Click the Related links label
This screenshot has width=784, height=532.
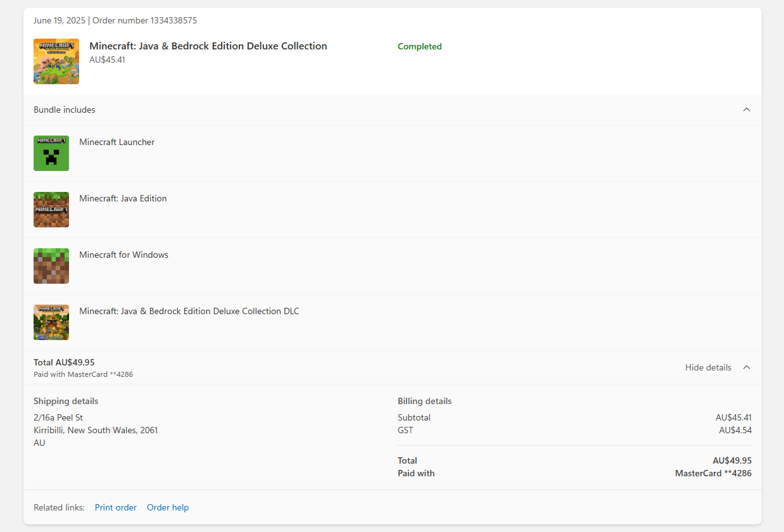[59, 507]
